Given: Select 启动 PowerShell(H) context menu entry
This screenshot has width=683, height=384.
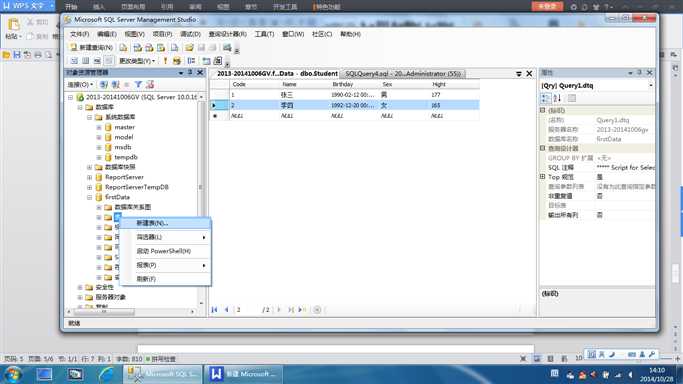Looking at the screenshot, I should [166, 251].
